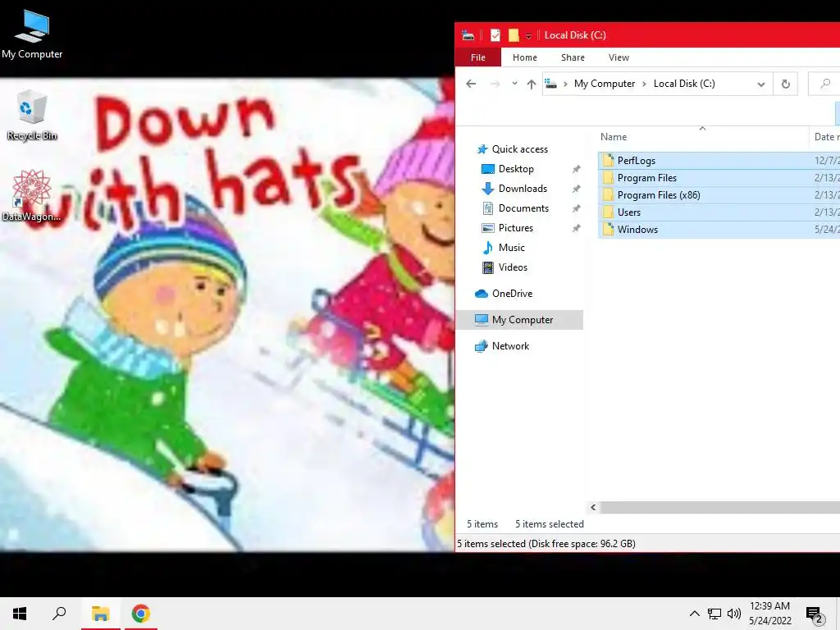Screen dimensions: 840x630
Task: Click the drive icon in Explorer title bar
Action: coord(468,35)
